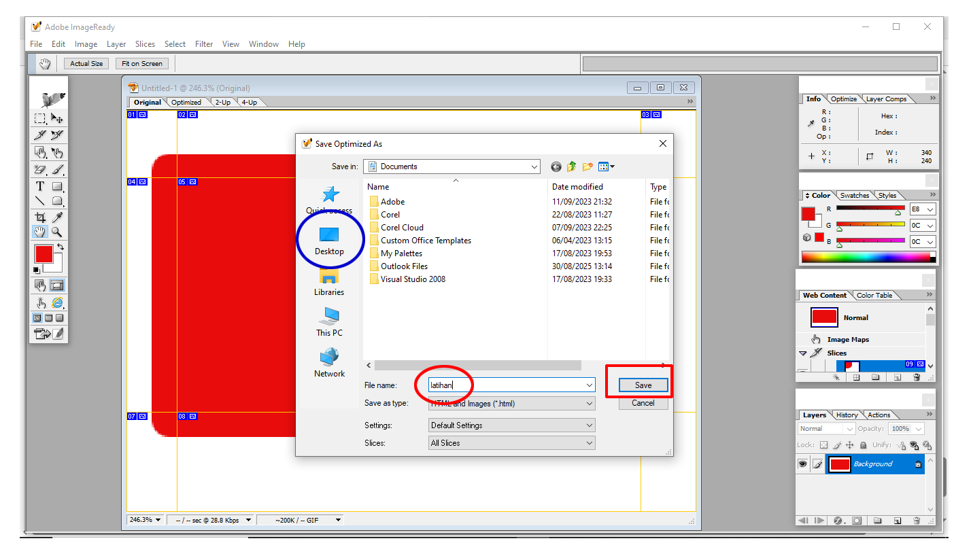The height and width of the screenshot is (560, 971).
Task: Open Desktop location in the save sidebar
Action: point(329,241)
